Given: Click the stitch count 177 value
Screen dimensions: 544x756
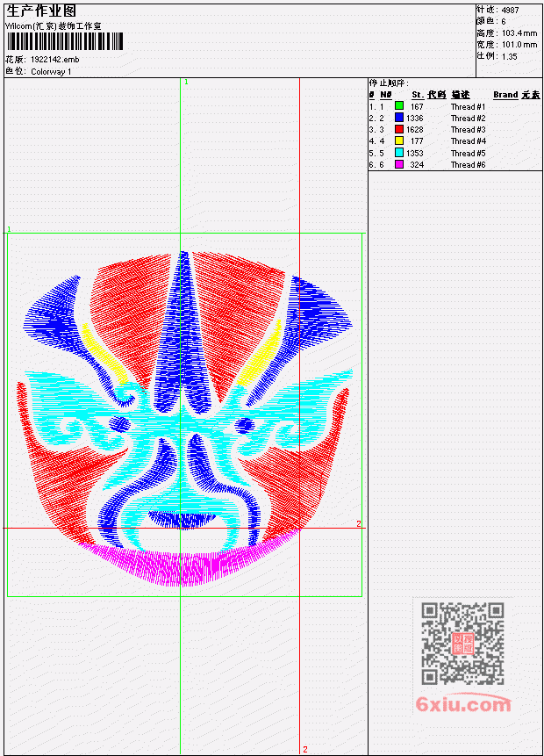Looking at the screenshot, I should click(x=417, y=141).
